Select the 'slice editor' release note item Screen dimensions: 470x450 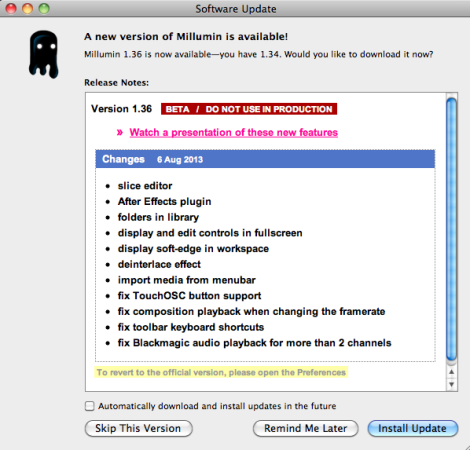145,186
